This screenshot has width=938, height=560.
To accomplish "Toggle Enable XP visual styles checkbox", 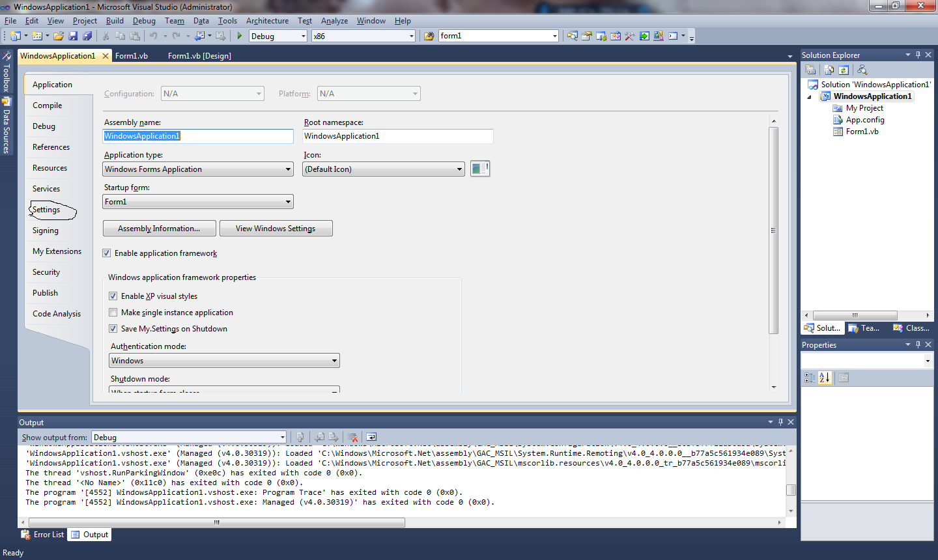I will point(113,296).
